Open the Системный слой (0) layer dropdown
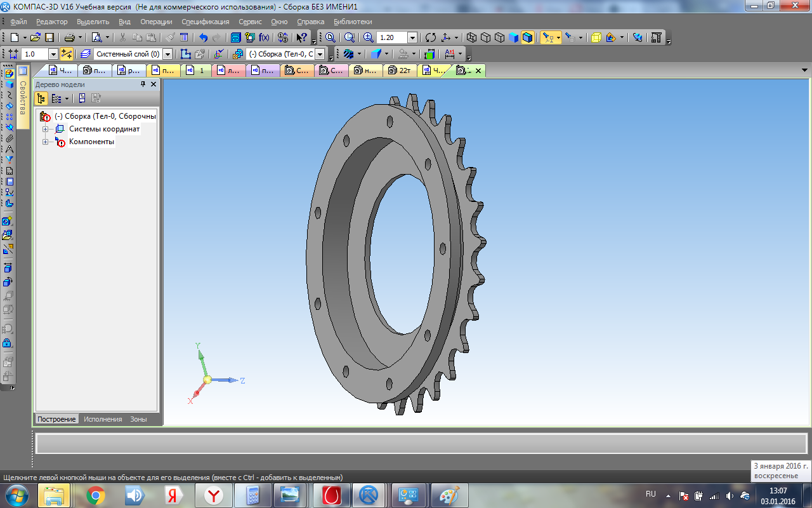This screenshot has width=812, height=508. pos(167,54)
